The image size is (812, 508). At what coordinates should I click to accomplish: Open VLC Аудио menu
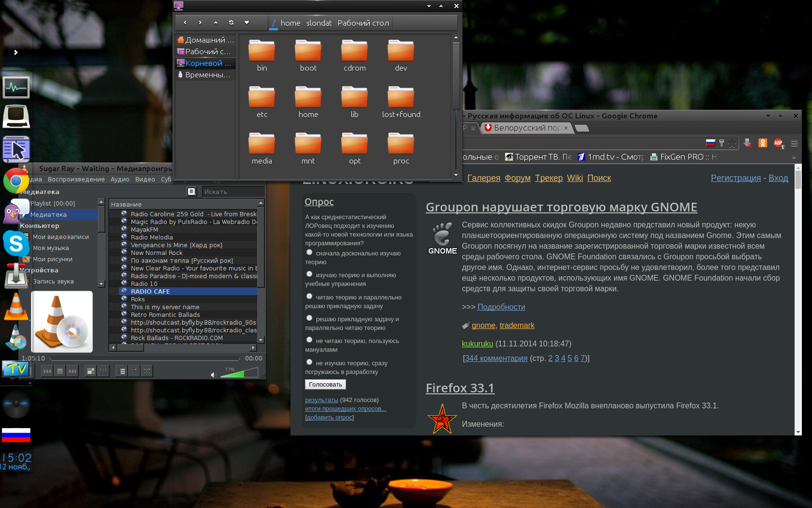point(120,179)
